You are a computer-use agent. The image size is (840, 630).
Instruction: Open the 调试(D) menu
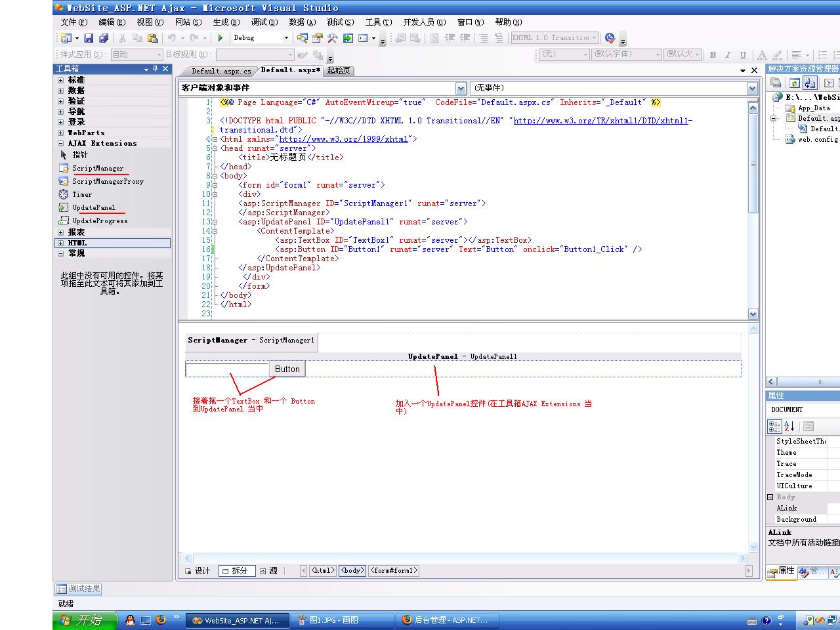click(264, 22)
